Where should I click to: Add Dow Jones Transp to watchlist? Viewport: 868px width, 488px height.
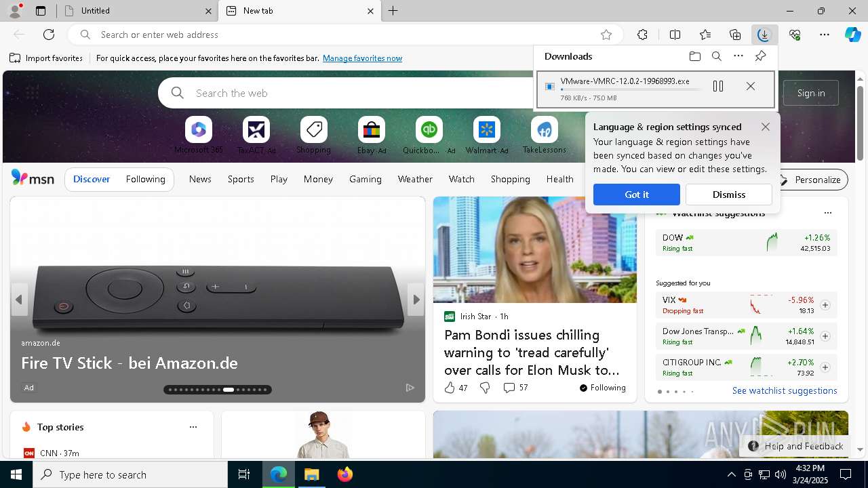[825, 336]
